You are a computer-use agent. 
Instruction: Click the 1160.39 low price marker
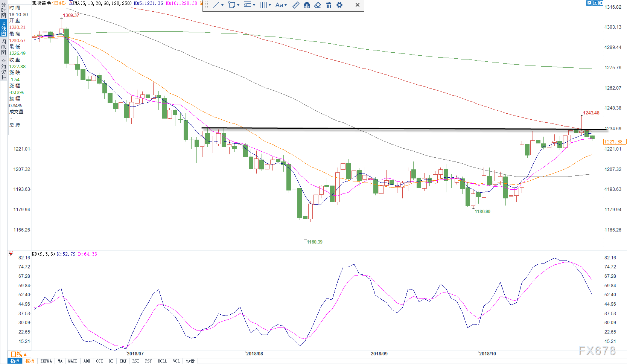pyautogui.click(x=315, y=242)
